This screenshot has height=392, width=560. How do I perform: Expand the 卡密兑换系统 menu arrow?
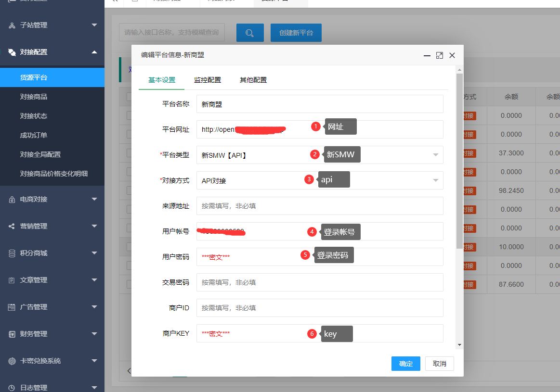point(94,361)
